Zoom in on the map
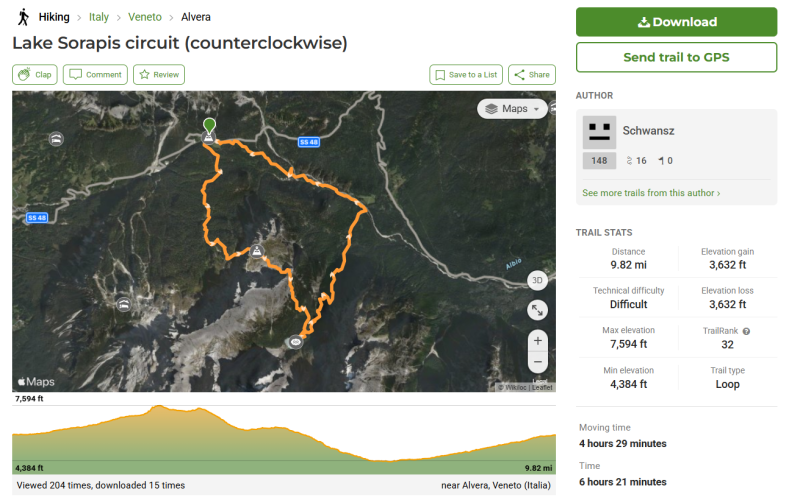 tap(537, 340)
